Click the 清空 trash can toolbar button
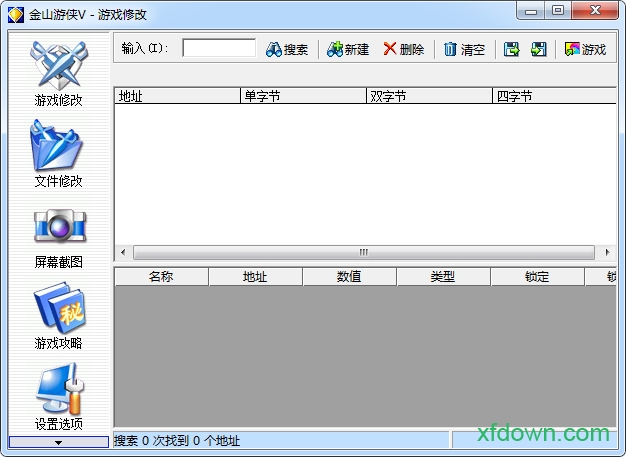 point(464,49)
